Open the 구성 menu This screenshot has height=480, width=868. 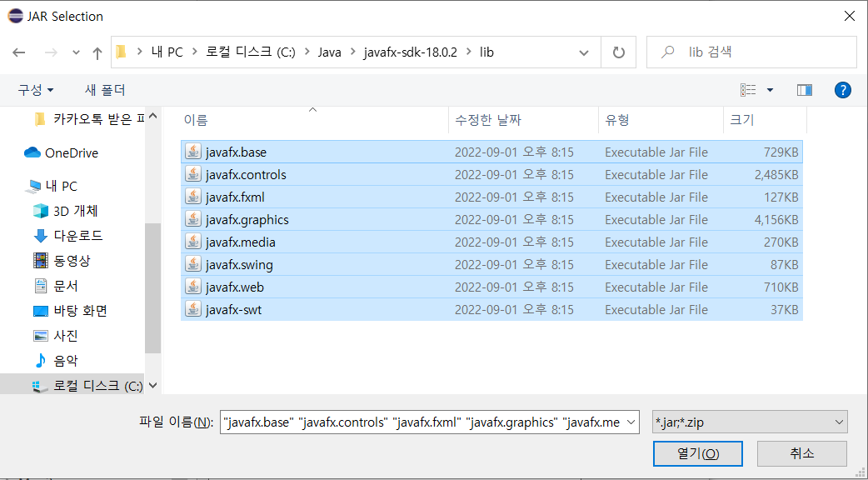point(36,90)
